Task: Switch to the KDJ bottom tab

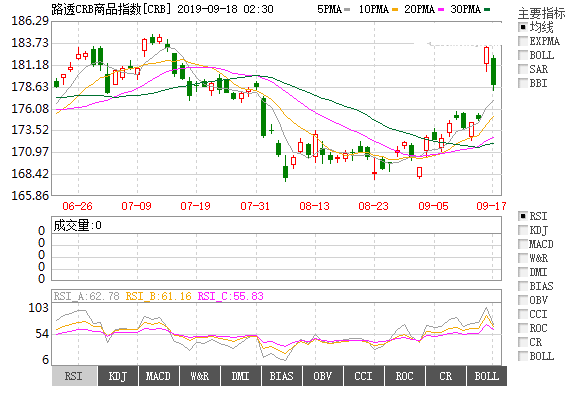Action: 118,376
